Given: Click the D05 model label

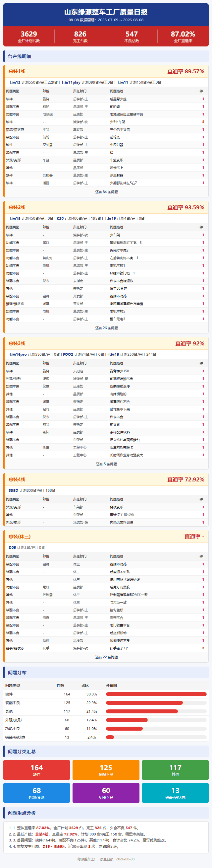Looking at the screenshot, I should tap(12, 547).
